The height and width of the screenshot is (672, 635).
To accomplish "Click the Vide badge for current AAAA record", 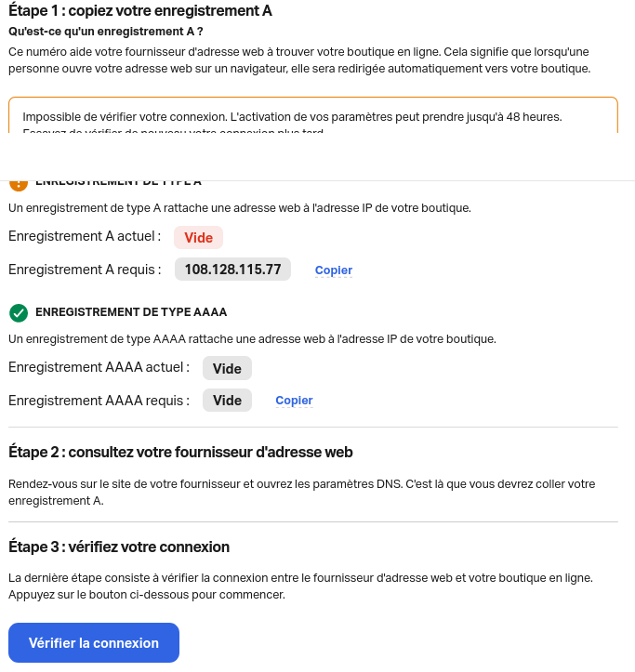I will (227, 368).
